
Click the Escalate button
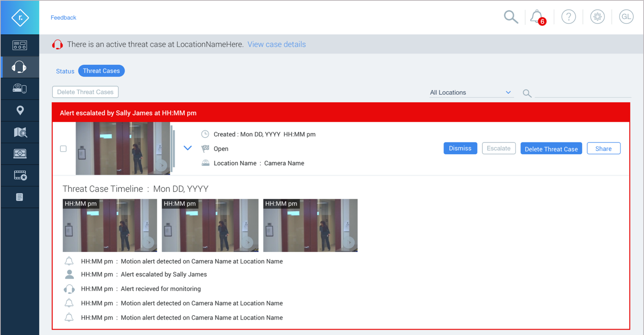(x=499, y=148)
